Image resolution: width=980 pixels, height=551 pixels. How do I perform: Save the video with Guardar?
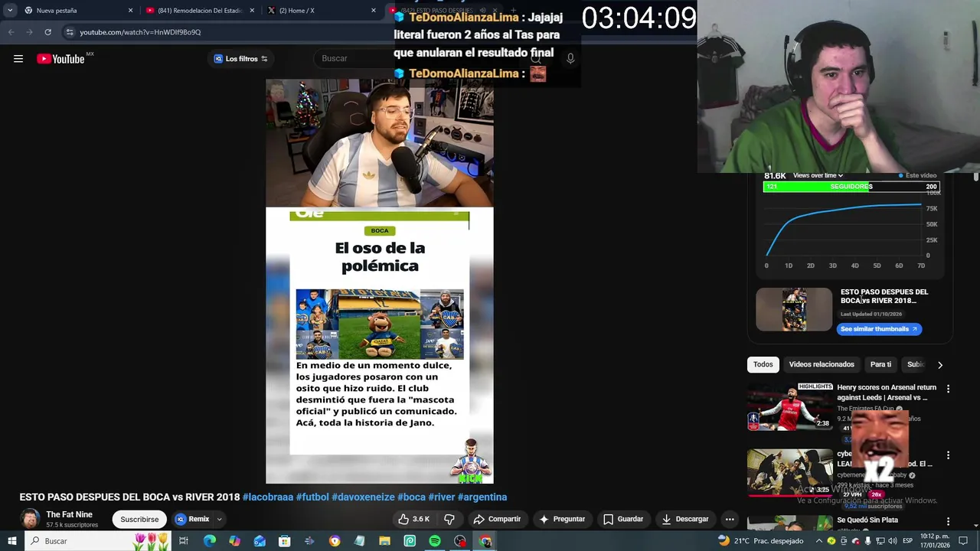[x=623, y=519]
